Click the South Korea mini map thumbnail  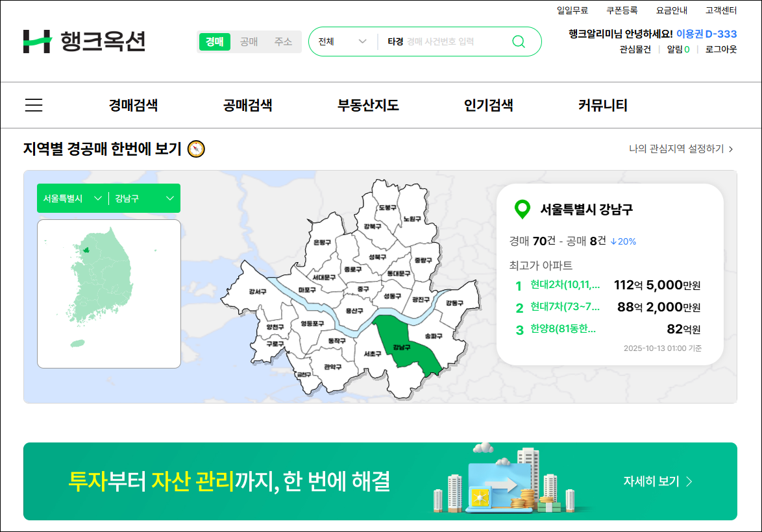(x=109, y=293)
